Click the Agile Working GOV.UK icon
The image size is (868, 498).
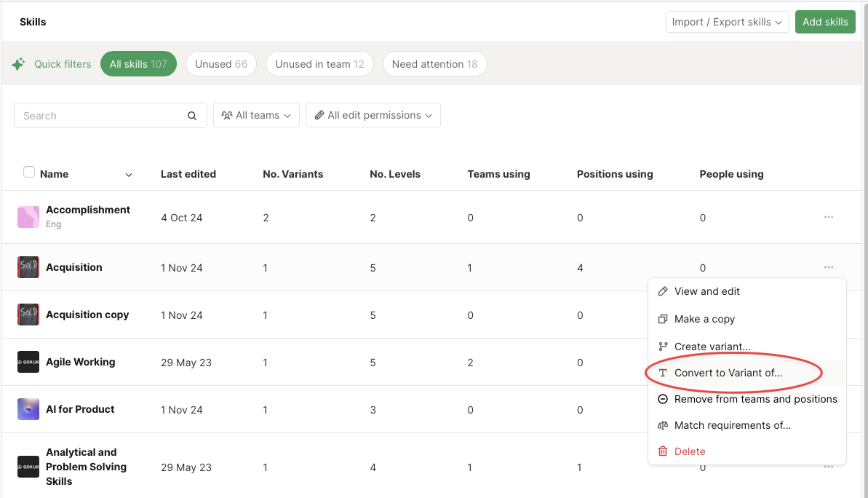(x=28, y=362)
